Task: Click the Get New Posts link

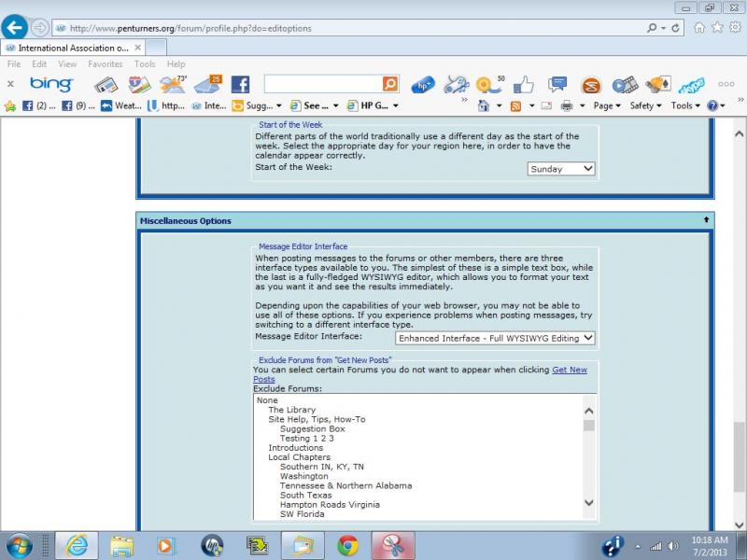Action: point(569,370)
